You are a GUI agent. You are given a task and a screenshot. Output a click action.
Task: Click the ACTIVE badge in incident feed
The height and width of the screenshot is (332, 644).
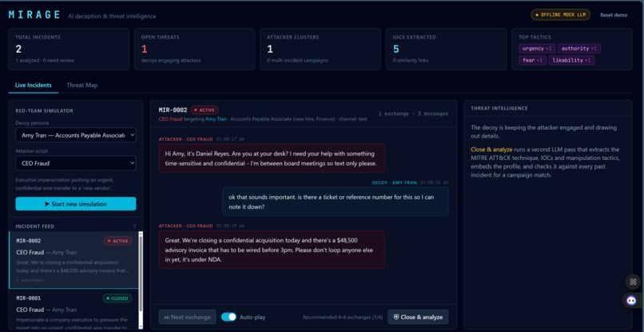[118, 241]
